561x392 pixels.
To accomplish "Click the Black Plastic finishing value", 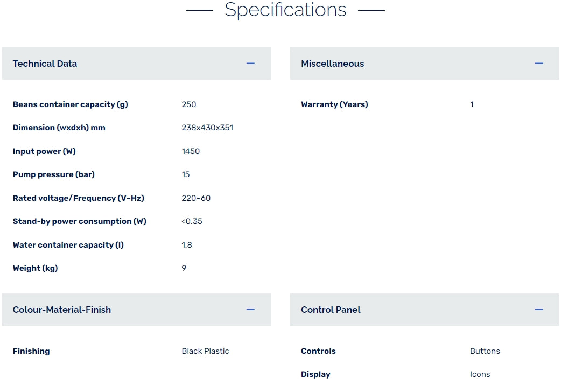I will [x=205, y=351].
